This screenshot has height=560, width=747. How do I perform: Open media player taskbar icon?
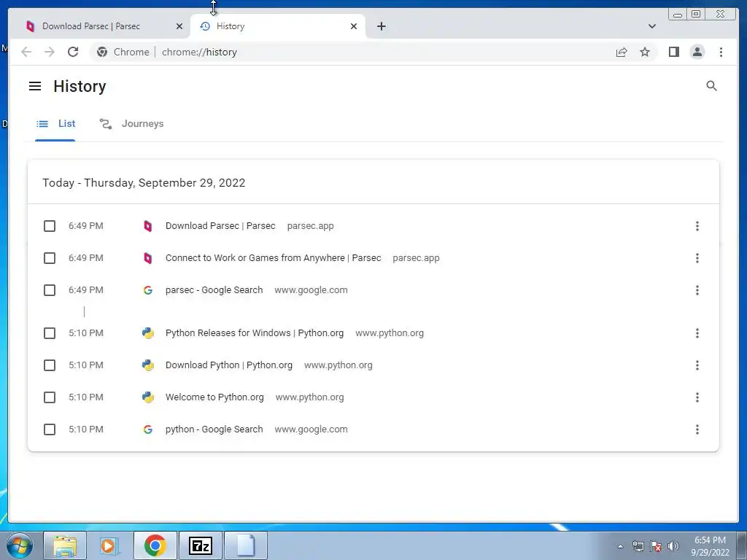click(109, 545)
